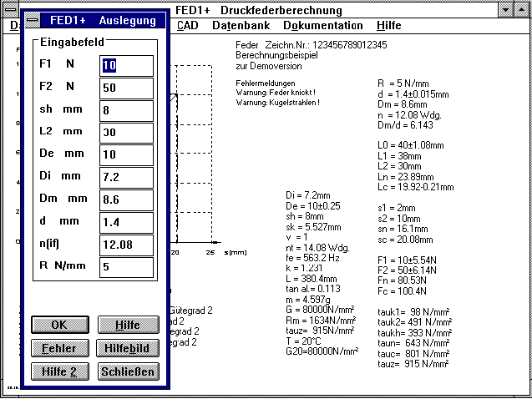Image resolution: width=532 pixels, height=399 pixels.
Task: Click the 'sk = 5.527mm' result
Action: point(313,227)
